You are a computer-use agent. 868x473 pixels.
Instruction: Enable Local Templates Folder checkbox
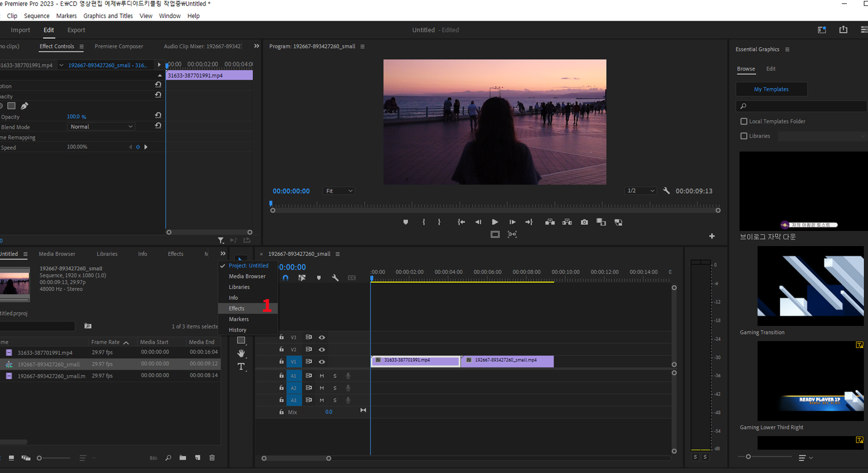tap(744, 121)
